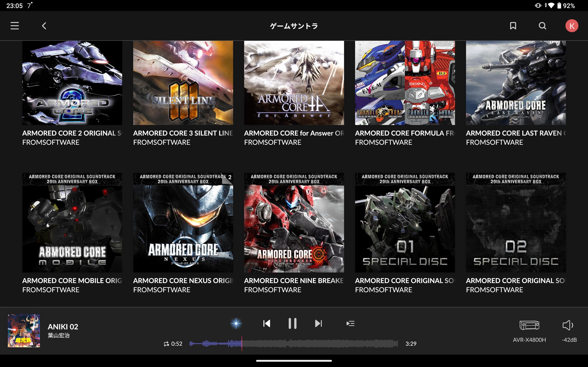
Task: Open the hamburger navigation menu
Action: pos(14,26)
